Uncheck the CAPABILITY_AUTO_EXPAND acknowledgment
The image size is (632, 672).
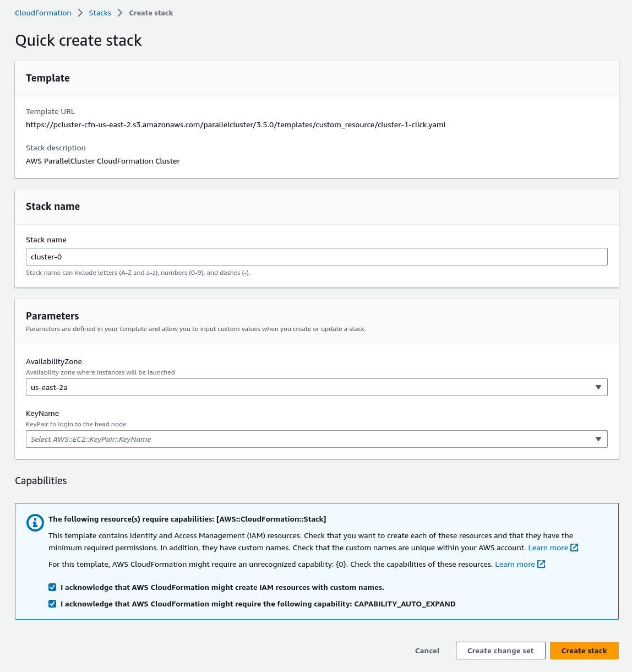point(52,604)
